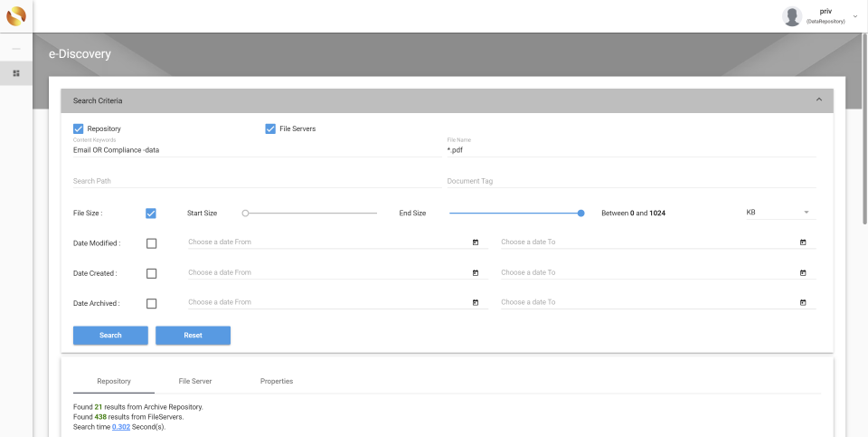Screen dimensions: 868x437
Task: Click the sidebar collapse dash icon
Action: [x=16, y=49]
